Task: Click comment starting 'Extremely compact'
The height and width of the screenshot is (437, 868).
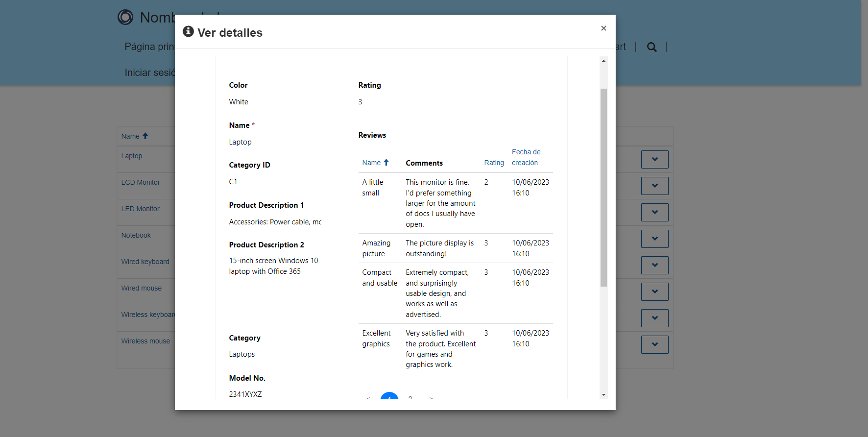Action: 437,293
